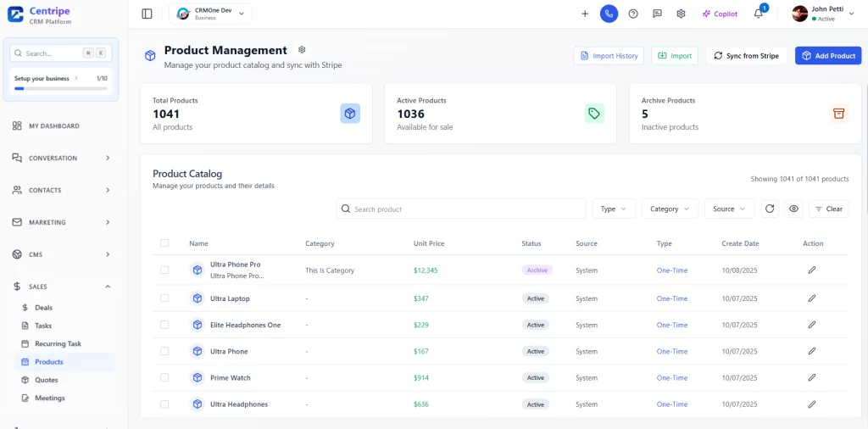Viewport: 868px width, 429px height.
Task: Clear the product filters
Action: (829, 209)
